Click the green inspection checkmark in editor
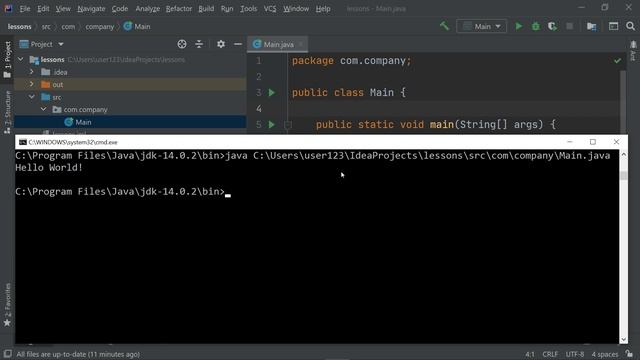This screenshot has width=640, height=360. [618, 61]
